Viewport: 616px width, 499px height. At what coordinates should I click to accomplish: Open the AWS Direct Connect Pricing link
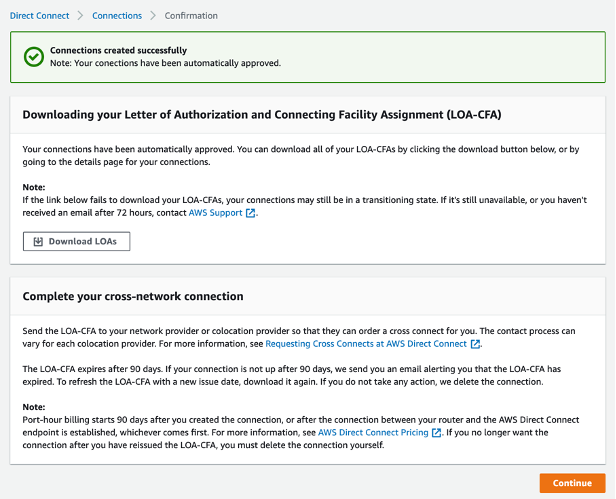[373, 433]
